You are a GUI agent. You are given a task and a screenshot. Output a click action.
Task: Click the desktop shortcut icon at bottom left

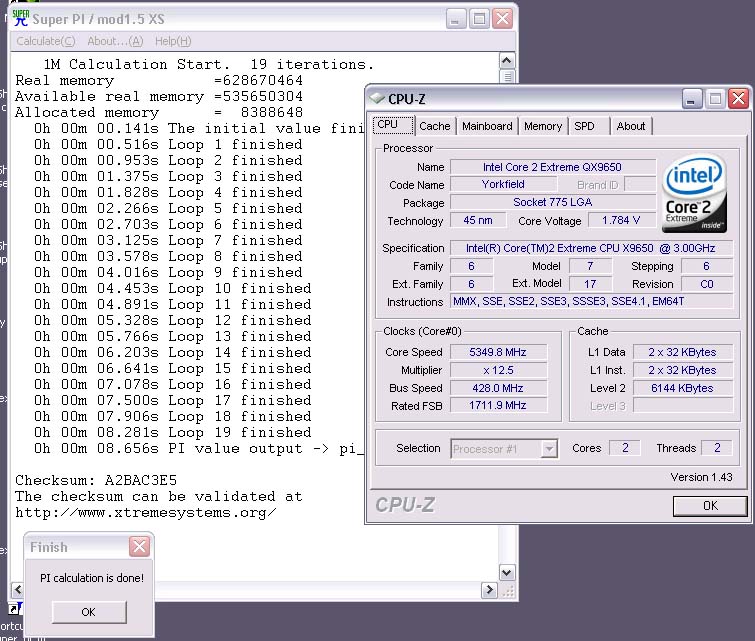tap(15, 609)
